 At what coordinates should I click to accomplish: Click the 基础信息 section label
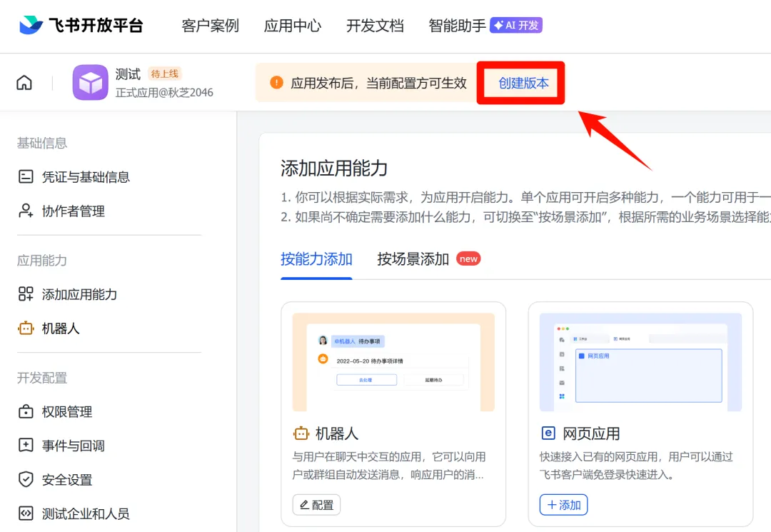click(42, 143)
